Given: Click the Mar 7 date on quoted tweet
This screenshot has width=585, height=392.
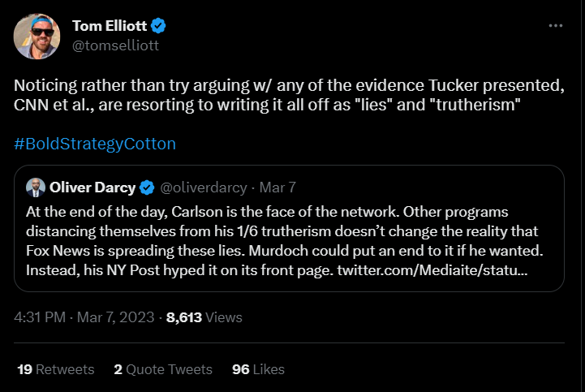Looking at the screenshot, I should tap(277, 188).
